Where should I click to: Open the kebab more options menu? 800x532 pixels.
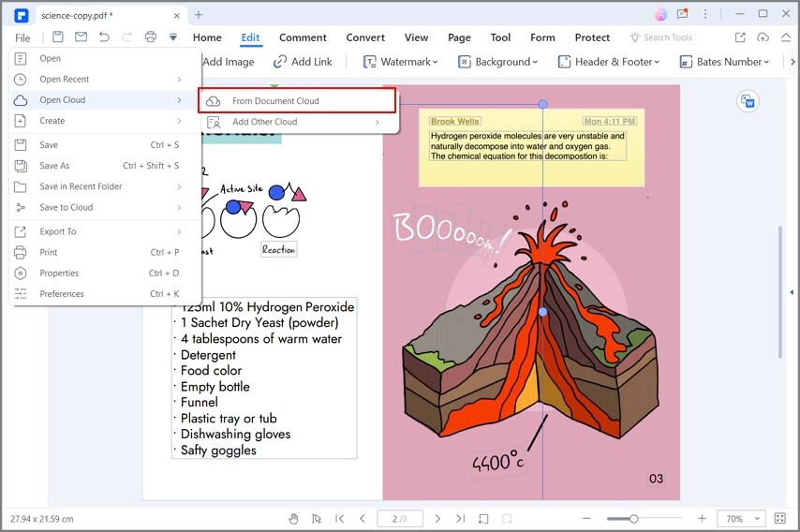(x=705, y=14)
